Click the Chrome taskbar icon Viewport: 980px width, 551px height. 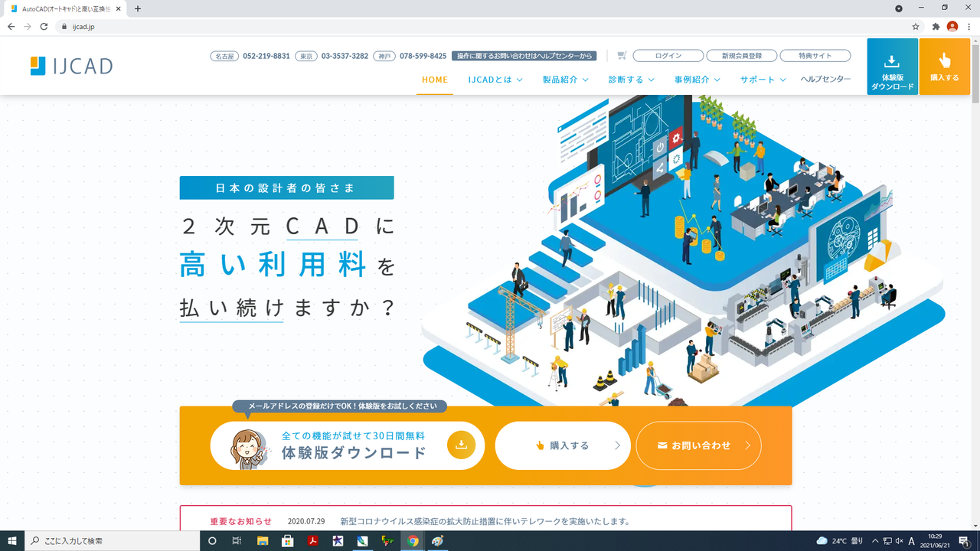click(x=413, y=540)
